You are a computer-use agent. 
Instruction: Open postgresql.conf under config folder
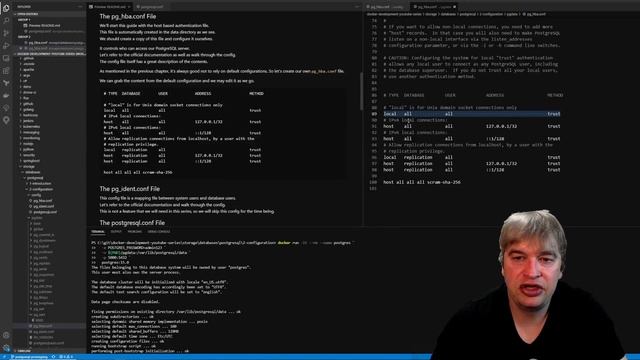point(45,212)
